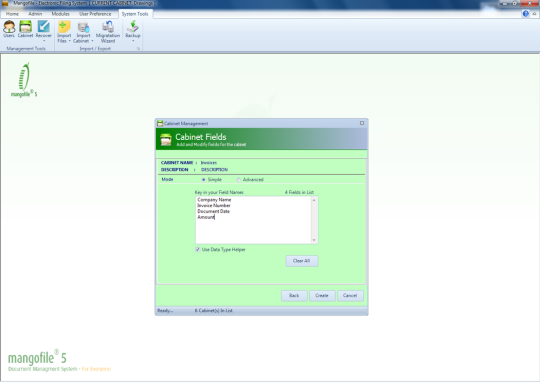Image resolution: width=540 pixels, height=382 pixels.
Task: Click the Cabinet Management dialog's close icon
Action: tap(362, 123)
